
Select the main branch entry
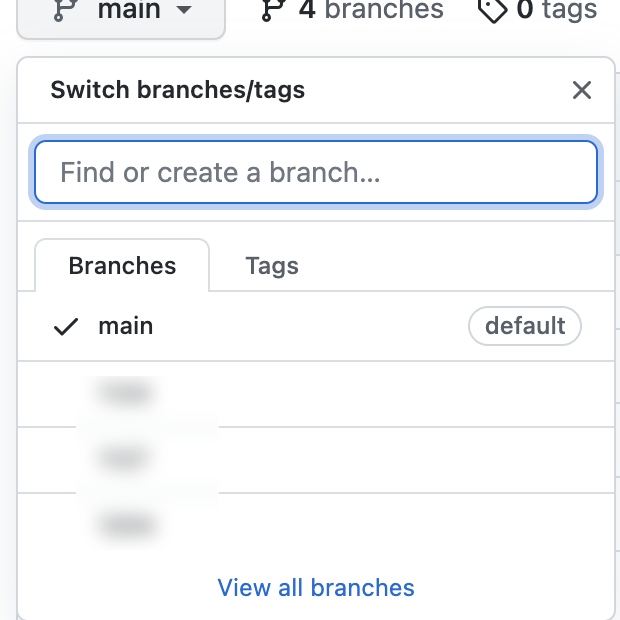[x=316, y=326]
